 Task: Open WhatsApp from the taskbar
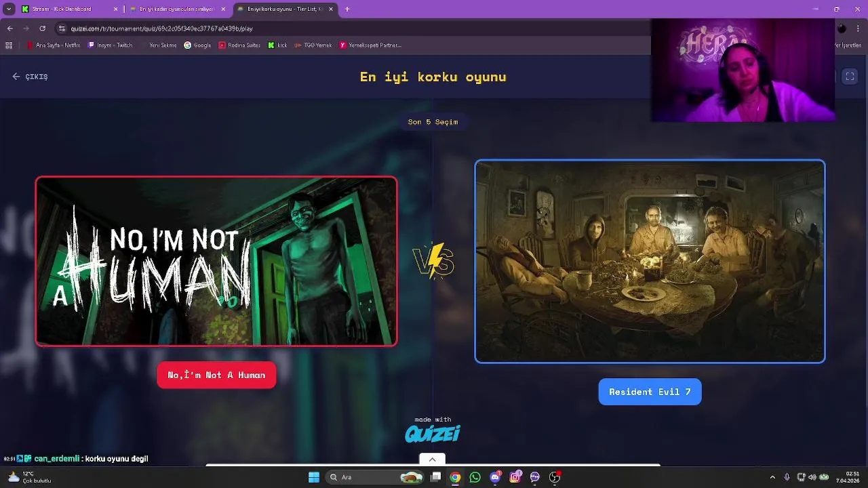(475, 477)
